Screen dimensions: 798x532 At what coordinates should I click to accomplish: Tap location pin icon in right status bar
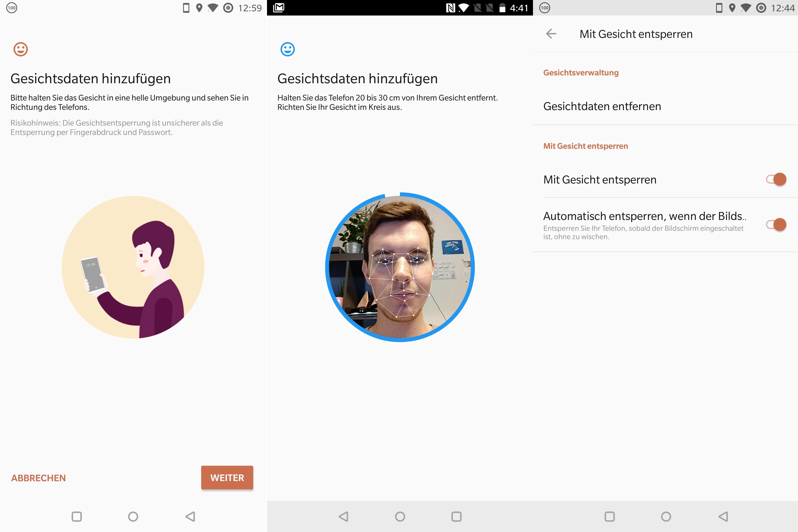tap(732, 8)
